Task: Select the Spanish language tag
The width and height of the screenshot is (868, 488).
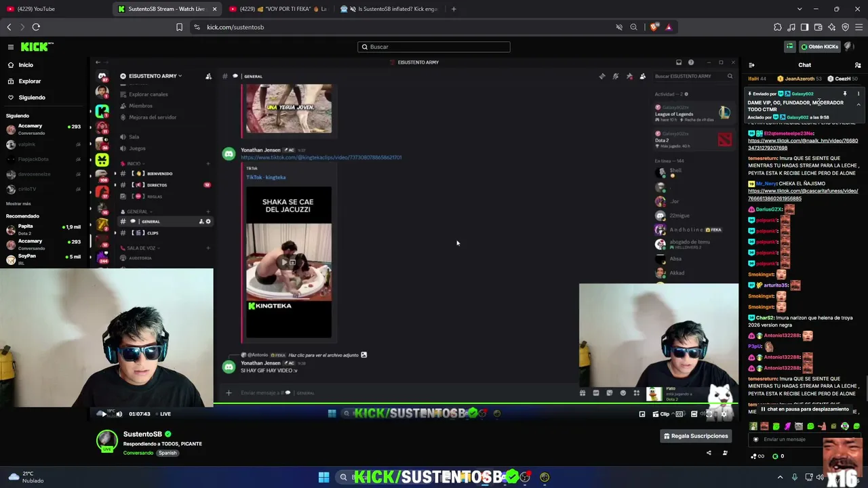Action: click(x=167, y=453)
